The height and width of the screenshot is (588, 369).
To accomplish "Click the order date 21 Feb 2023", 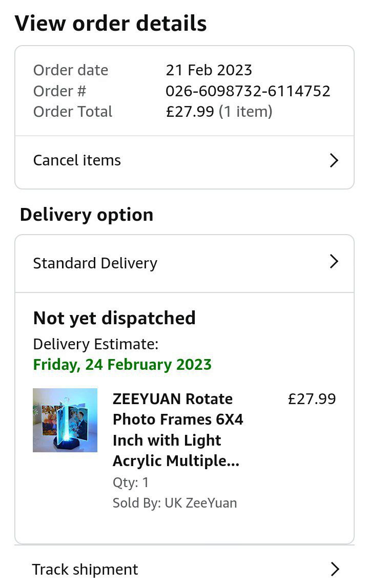I will click(209, 70).
